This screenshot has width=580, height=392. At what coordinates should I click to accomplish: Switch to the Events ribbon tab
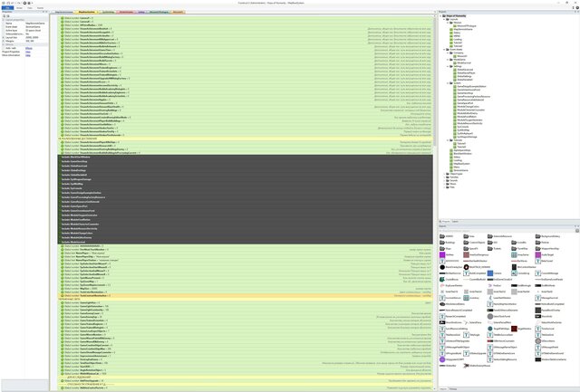coord(40,8)
